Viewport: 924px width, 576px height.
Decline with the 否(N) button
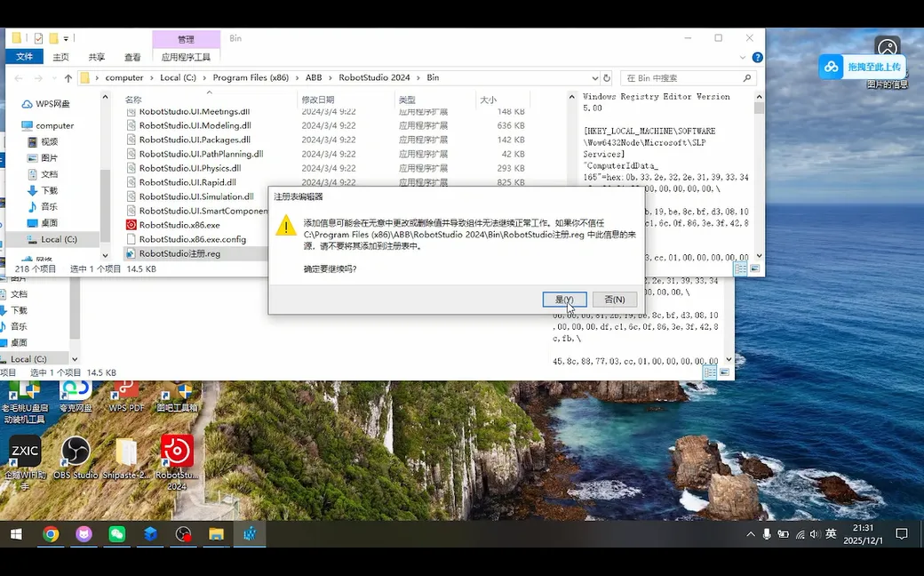pyautogui.click(x=615, y=300)
